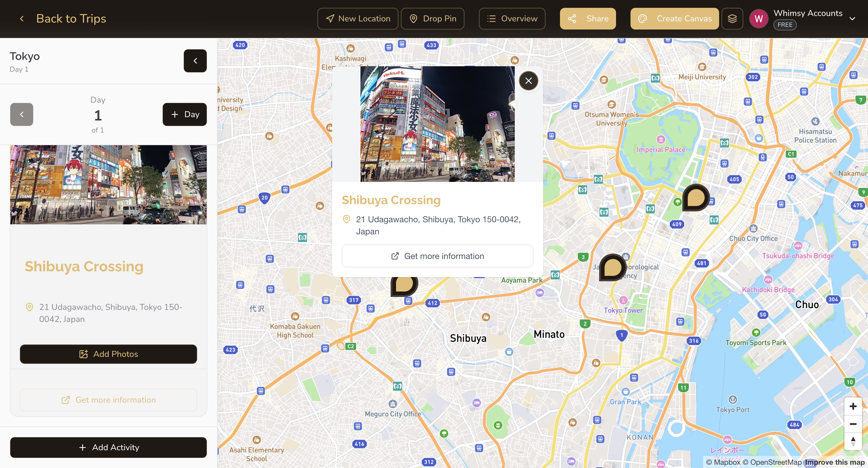Zoom in on the map

pos(853,406)
